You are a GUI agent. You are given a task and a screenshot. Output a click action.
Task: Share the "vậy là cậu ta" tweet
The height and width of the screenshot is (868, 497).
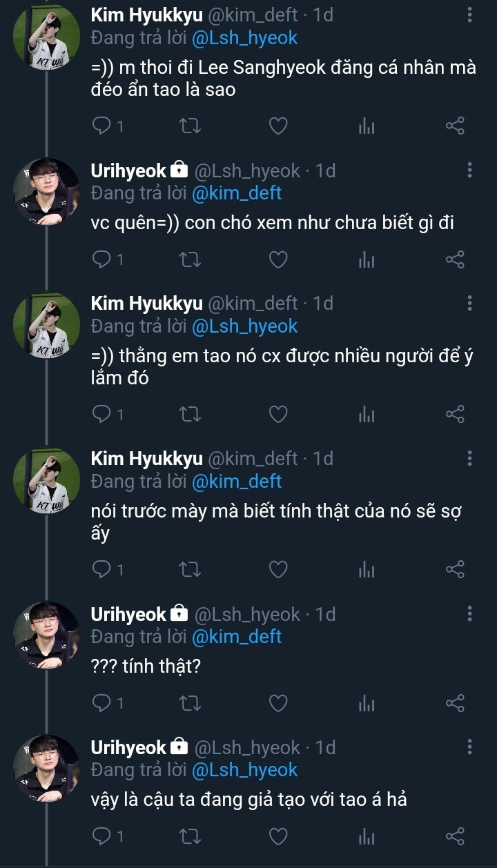(x=455, y=837)
